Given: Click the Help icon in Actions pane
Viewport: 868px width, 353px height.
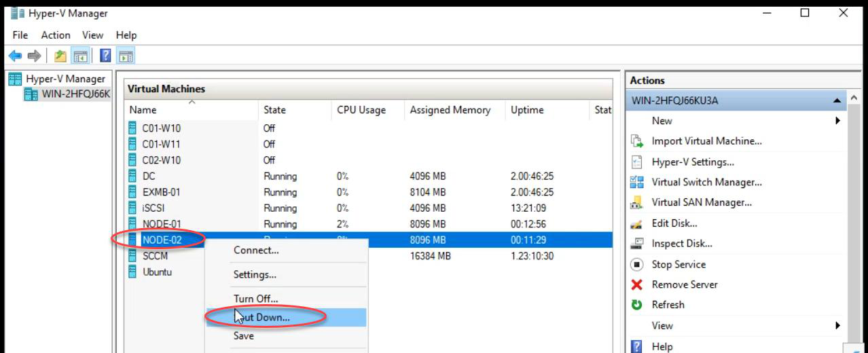Looking at the screenshot, I should (x=636, y=346).
